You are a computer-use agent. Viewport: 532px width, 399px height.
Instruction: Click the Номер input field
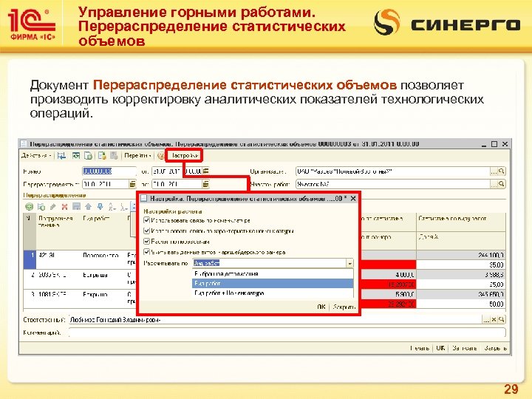point(109,171)
